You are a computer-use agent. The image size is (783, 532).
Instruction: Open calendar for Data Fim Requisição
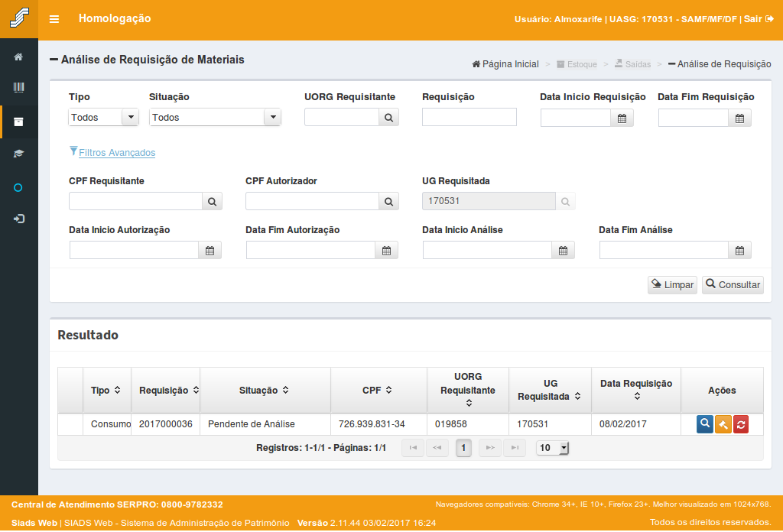point(739,118)
